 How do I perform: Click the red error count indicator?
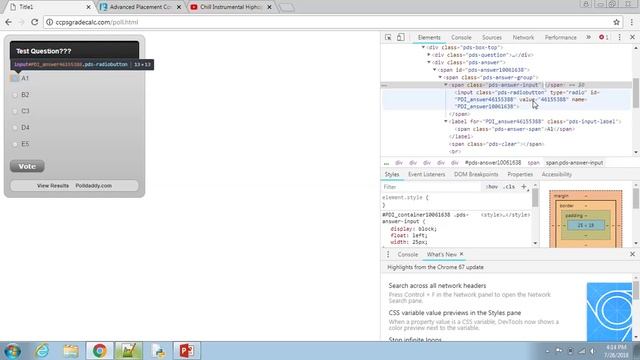tap(604, 37)
